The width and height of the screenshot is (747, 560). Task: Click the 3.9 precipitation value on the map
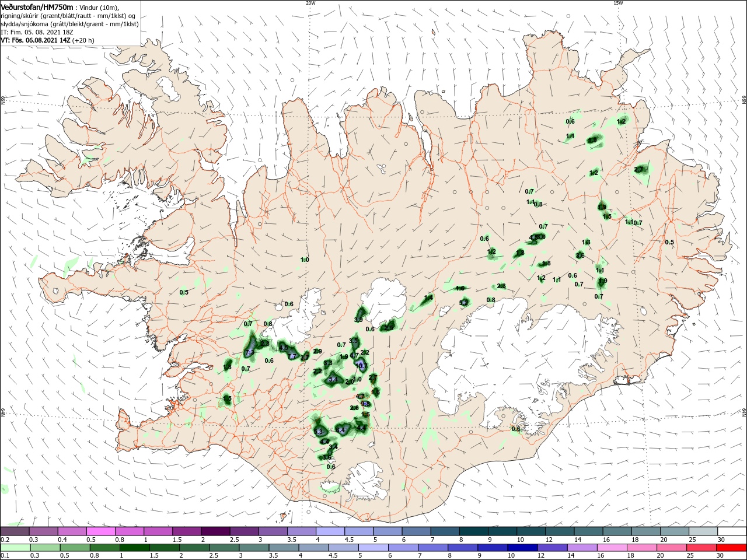(359, 320)
